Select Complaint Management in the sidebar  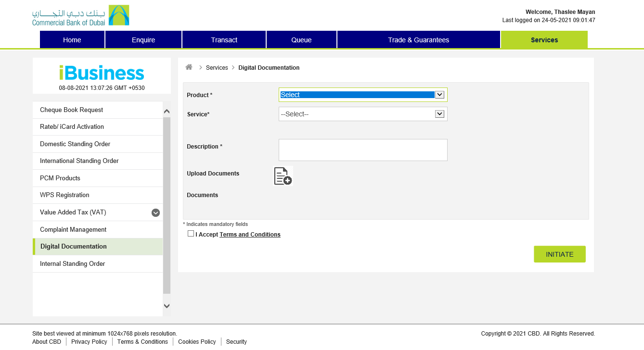tap(73, 229)
